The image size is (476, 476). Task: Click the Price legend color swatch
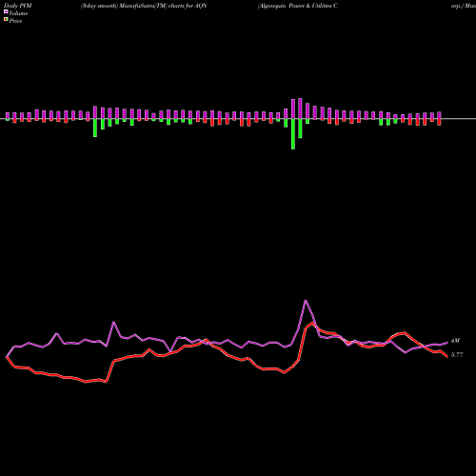[x=6, y=19]
